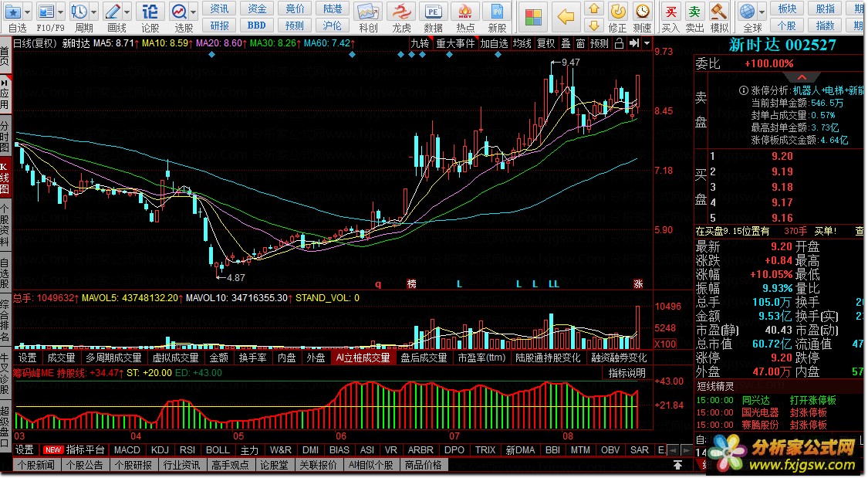Toggle 复权 price adjustment
This screenshot has height=478, width=868.
pos(545,43)
